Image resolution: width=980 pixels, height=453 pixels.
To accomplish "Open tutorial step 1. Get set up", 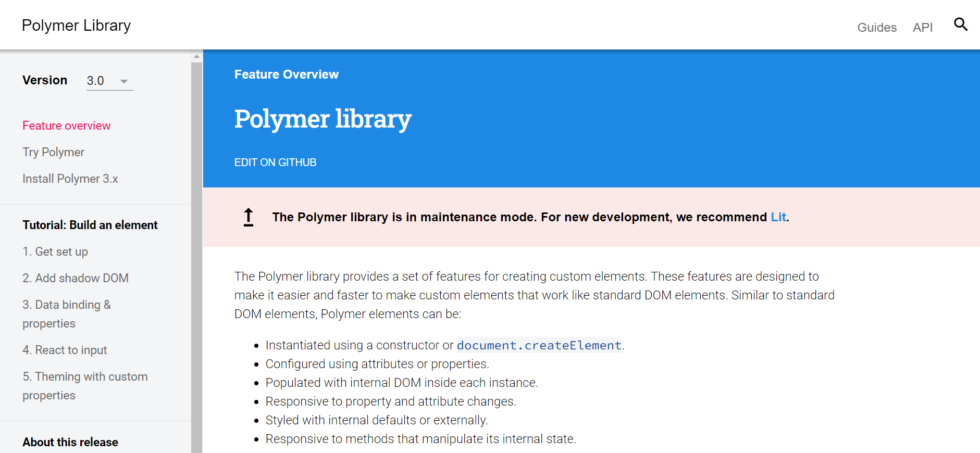I will pos(55,251).
